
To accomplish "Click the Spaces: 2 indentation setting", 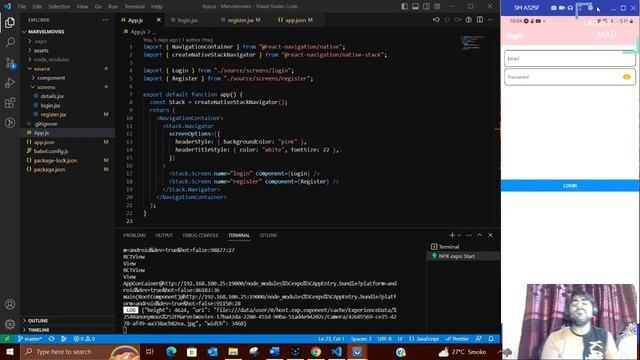I will (361, 339).
